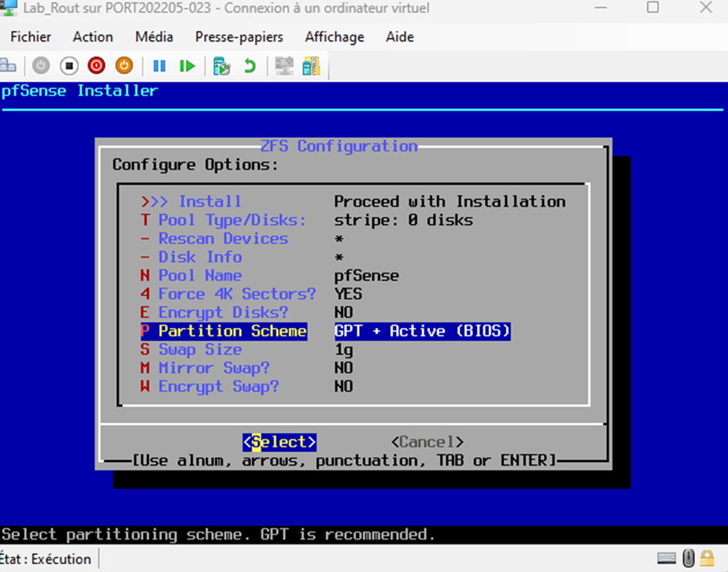Open the Action menu

(93, 37)
